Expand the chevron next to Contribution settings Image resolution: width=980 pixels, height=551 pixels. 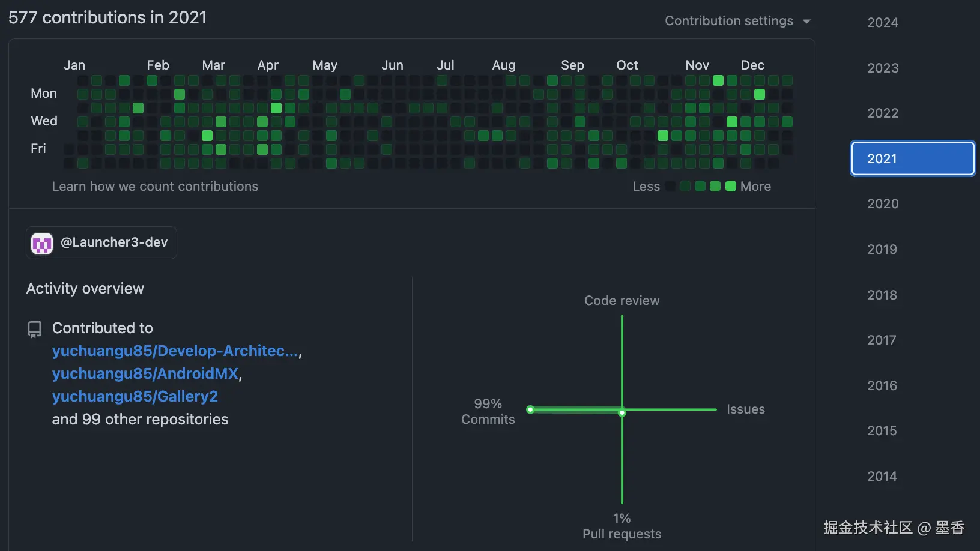(x=807, y=21)
